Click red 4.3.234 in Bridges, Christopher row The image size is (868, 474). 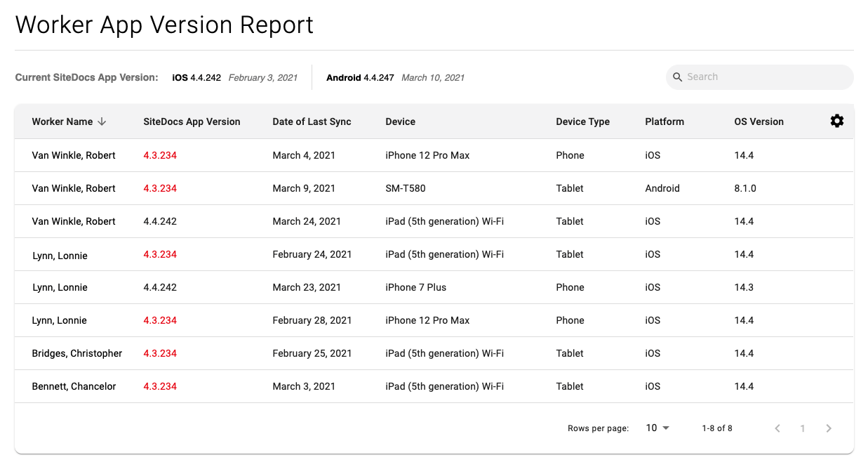pos(160,353)
